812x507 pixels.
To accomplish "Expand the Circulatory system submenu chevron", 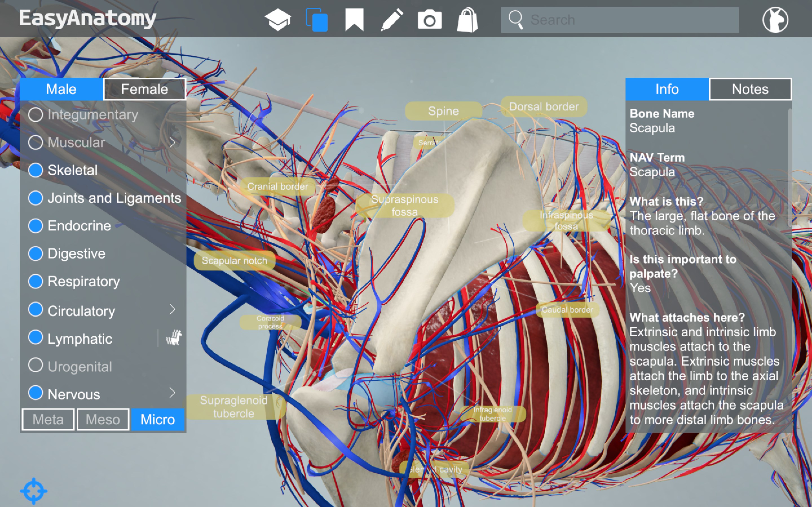I will coord(173,310).
